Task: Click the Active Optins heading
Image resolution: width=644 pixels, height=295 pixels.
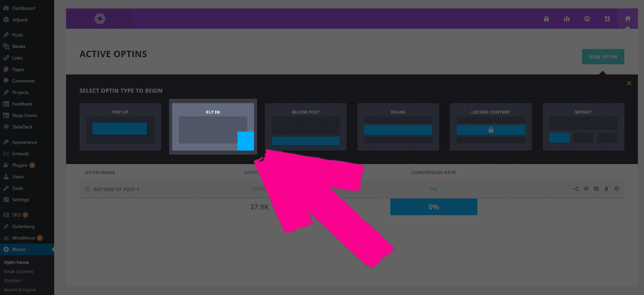Action: tap(113, 54)
